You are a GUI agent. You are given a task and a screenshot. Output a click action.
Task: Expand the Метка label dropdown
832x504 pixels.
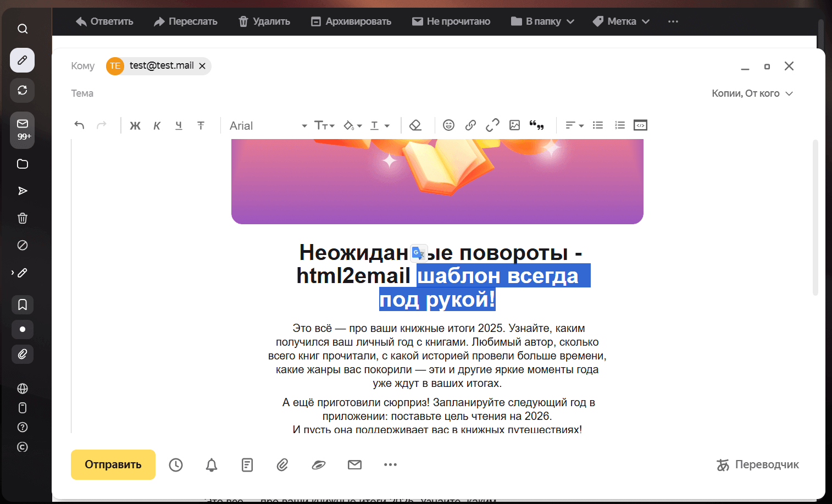pyautogui.click(x=621, y=21)
